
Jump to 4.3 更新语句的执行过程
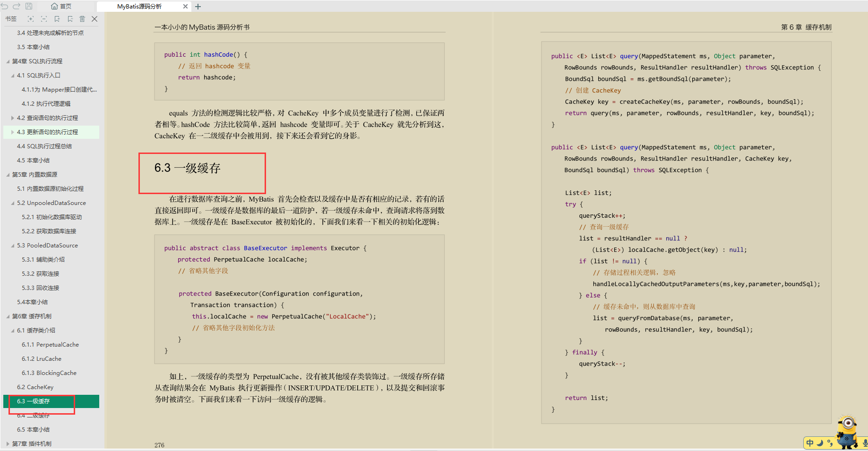(47, 132)
